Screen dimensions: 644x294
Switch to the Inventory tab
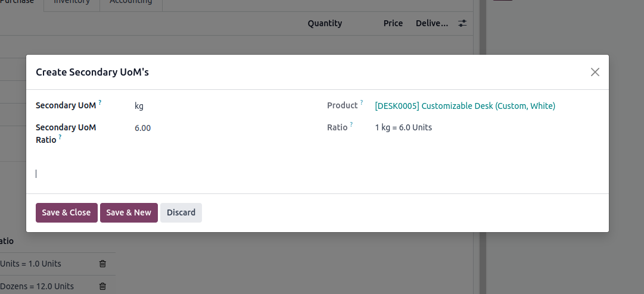pos(71,2)
